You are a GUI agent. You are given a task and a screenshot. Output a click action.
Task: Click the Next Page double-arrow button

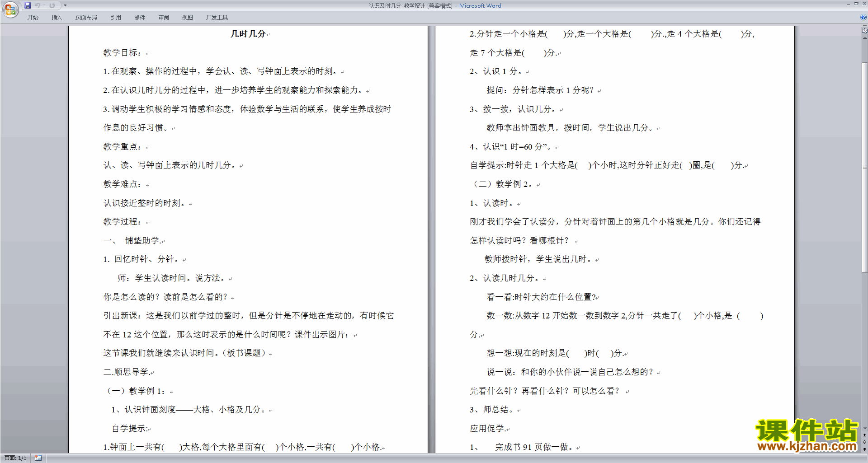[864, 449]
